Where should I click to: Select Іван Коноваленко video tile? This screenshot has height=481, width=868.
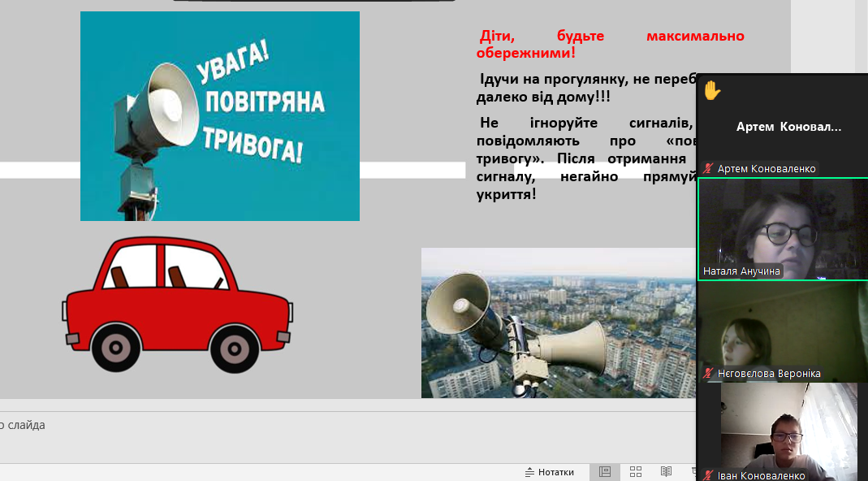[783, 427]
